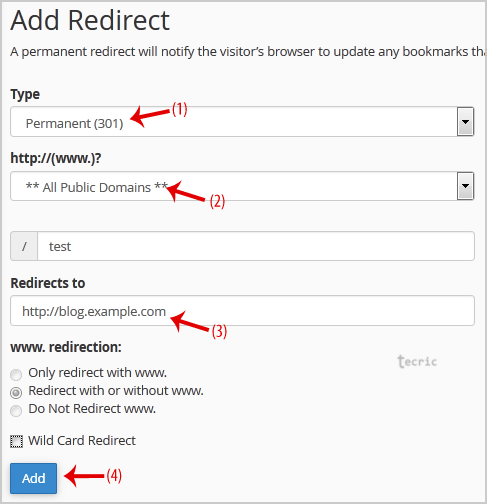Screen dimensions: 487x504
Task: Select Do Not Redirect www. radio
Action: [x=16, y=410]
